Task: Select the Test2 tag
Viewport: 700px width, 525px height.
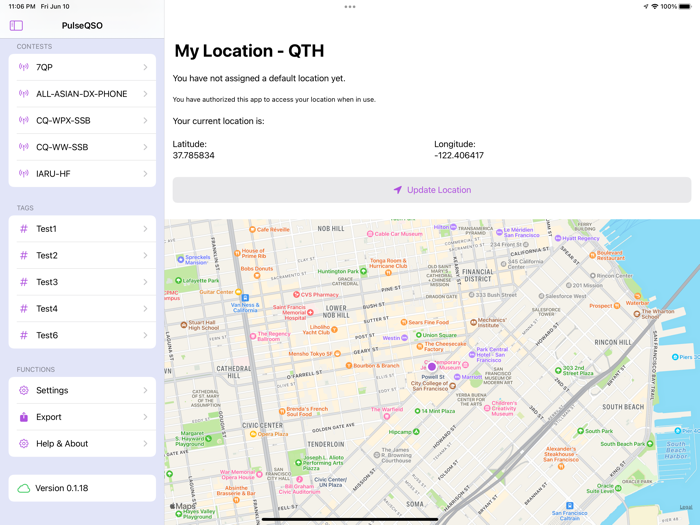Action: pos(82,255)
